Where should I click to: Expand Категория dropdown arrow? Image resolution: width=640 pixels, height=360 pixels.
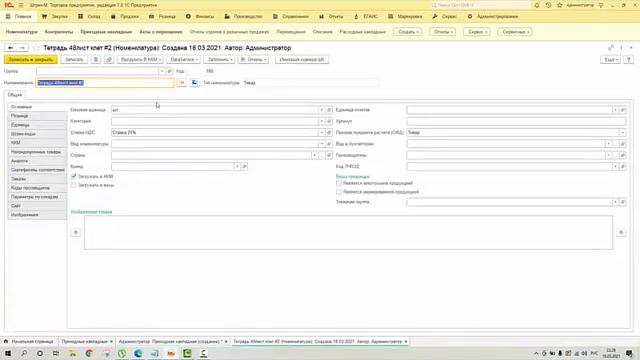pyautogui.click(x=322, y=121)
